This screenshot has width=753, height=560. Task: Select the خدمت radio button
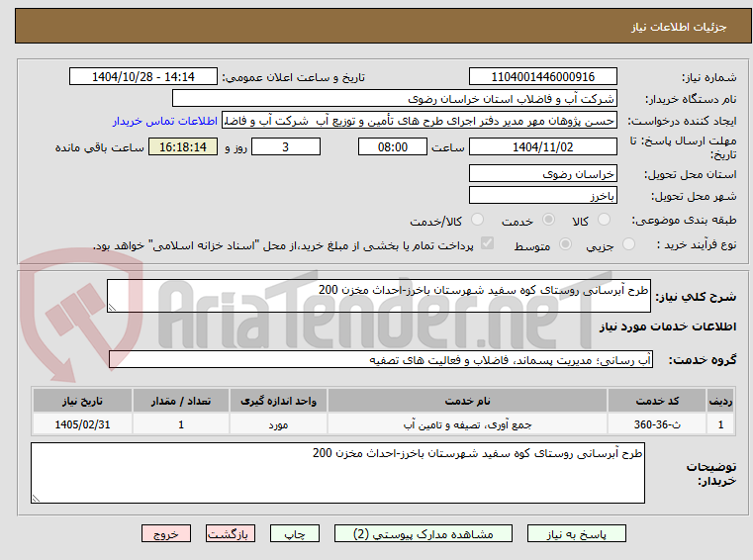548,220
